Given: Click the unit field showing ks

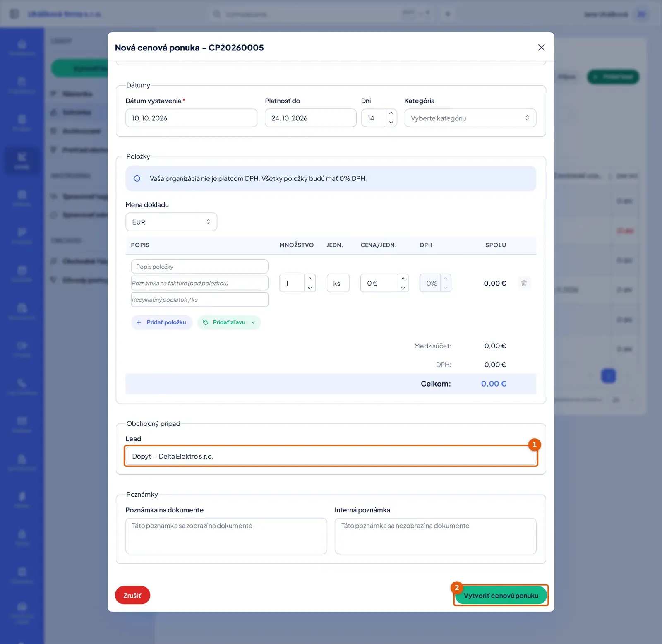Looking at the screenshot, I should pos(338,283).
